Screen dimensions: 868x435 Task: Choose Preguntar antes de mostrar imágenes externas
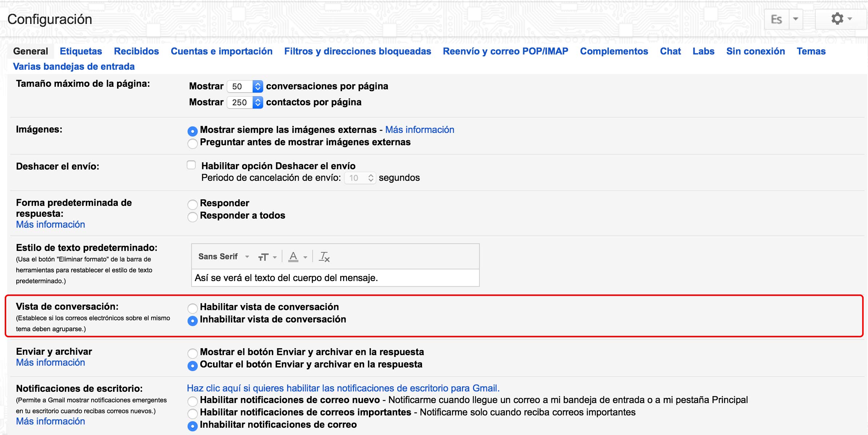coord(192,143)
